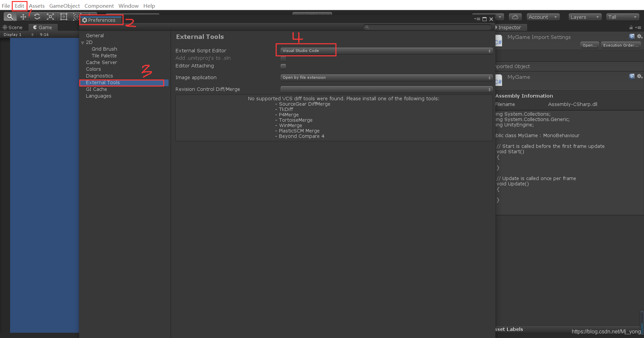The width and height of the screenshot is (644, 338).
Task: Open the Revision Control Diff/Merge dropdown
Action: [x=386, y=89]
